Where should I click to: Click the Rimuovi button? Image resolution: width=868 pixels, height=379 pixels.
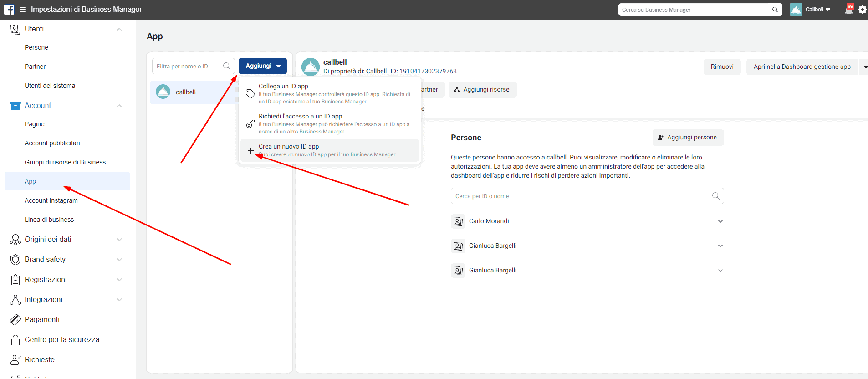[x=722, y=67]
